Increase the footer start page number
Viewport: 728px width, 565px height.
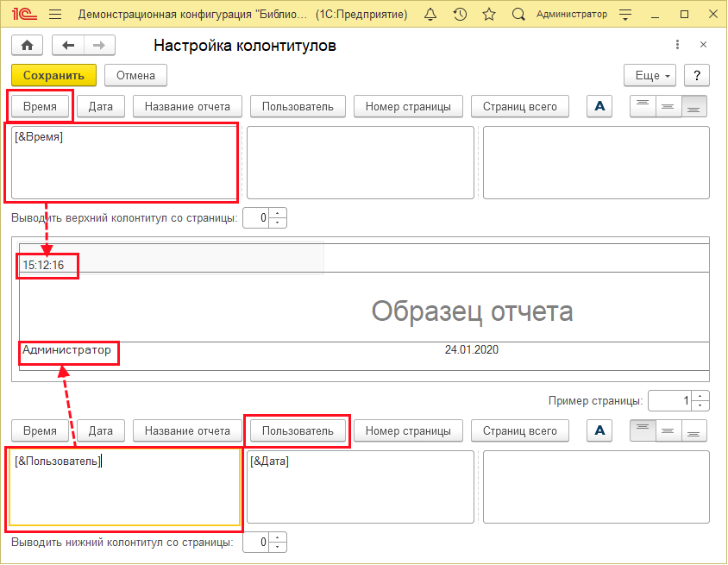coord(278,537)
